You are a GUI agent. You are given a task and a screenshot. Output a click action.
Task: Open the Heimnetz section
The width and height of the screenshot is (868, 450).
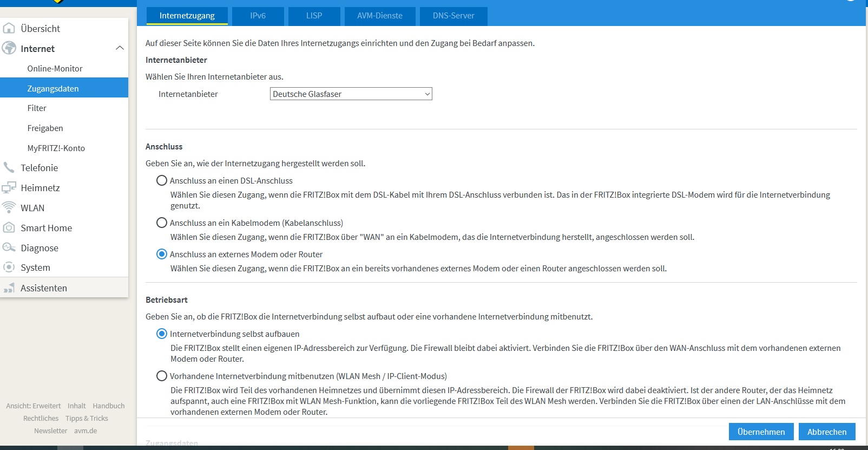(x=41, y=188)
